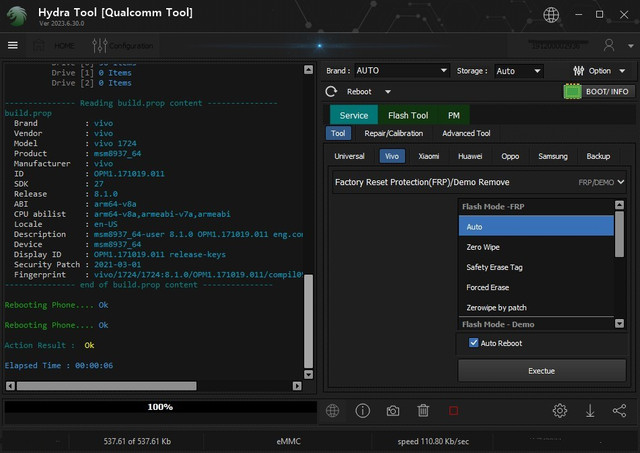640x453 pixels.
Task: Click the eMMC status bar entry
Action: pyautogui.click(x=289, y=441)
